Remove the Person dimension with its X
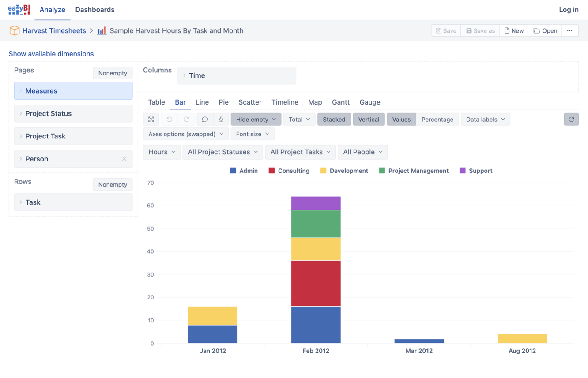Viewport: 588px width, 378px height. click(x=124, y=159)
